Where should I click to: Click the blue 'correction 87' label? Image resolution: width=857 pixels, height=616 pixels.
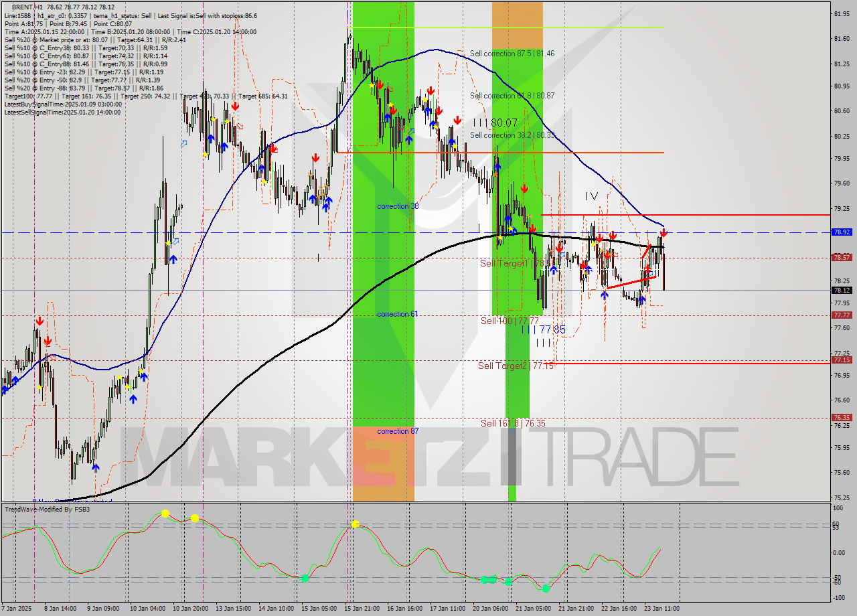[x=398, y=431]
